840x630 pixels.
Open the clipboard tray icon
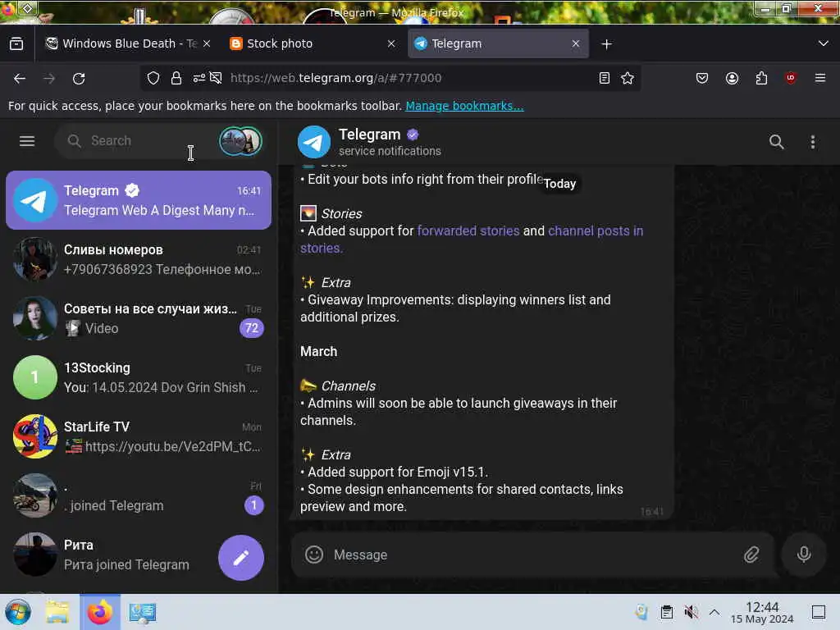click(666, 612)
